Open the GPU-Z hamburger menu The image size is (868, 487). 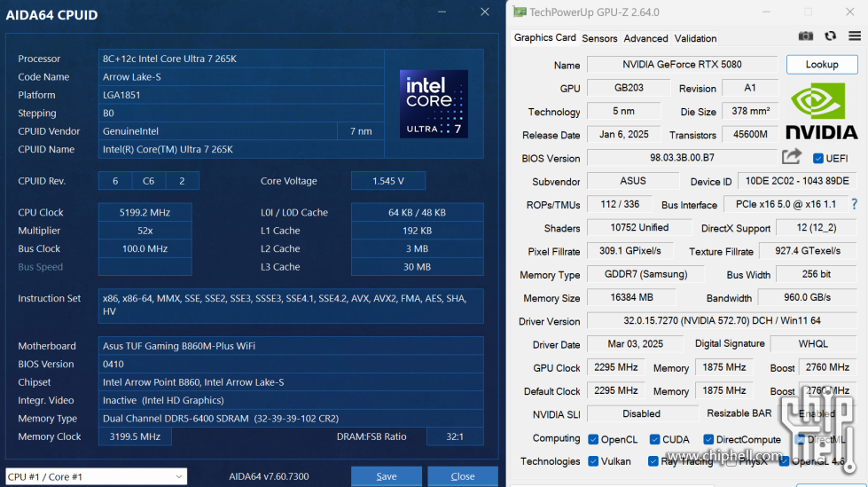point(854,36)
